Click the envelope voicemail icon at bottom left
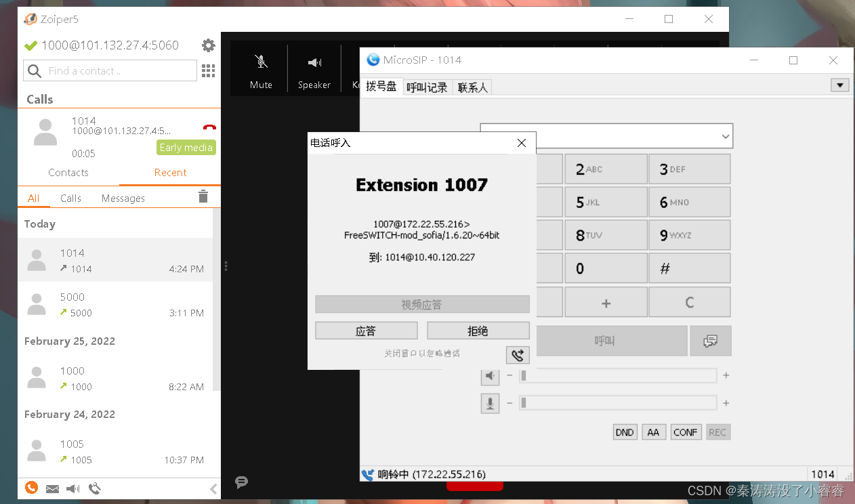The height and width of the screenshot is (504, 855). click(52, 488)
